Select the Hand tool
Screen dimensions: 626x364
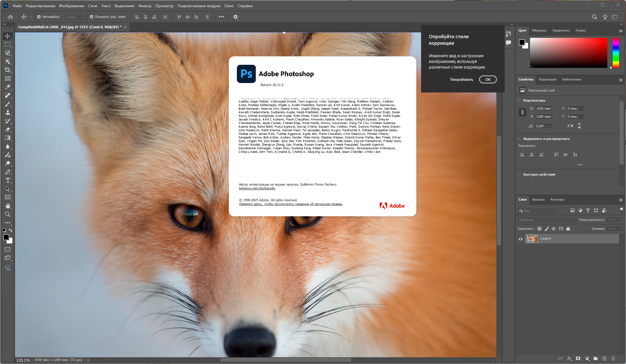tap(8, 206)
